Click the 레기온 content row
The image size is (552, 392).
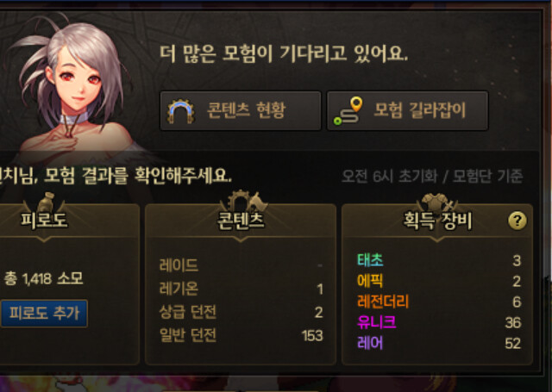point(241,289)
